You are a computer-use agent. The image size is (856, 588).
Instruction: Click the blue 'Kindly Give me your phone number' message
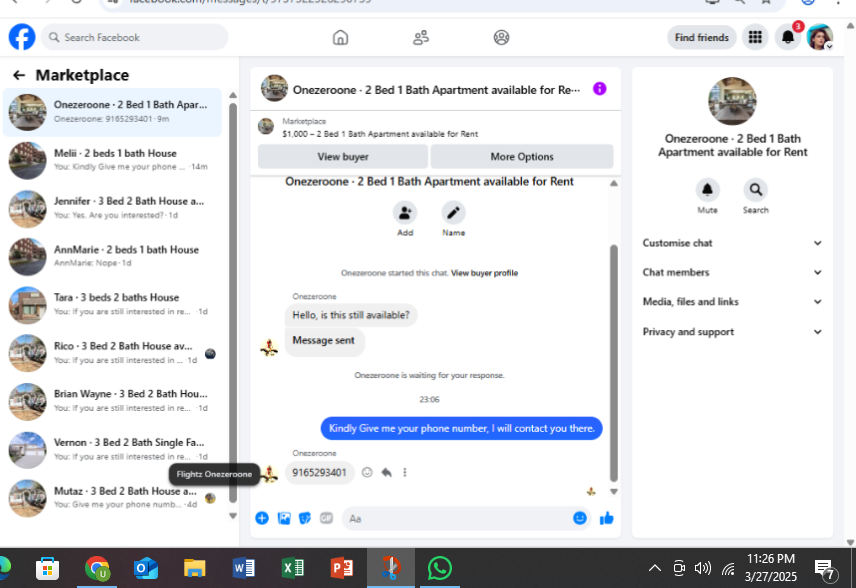click(461, 429)
